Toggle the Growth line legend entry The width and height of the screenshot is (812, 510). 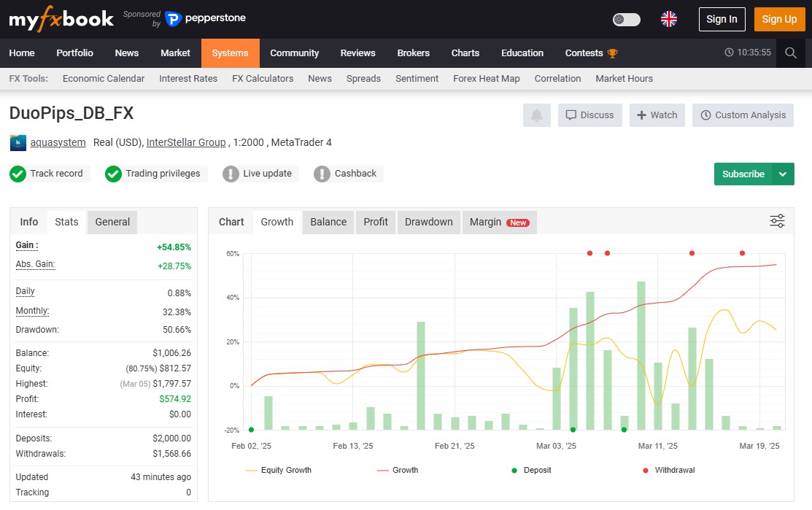click(x=398, y=470)
